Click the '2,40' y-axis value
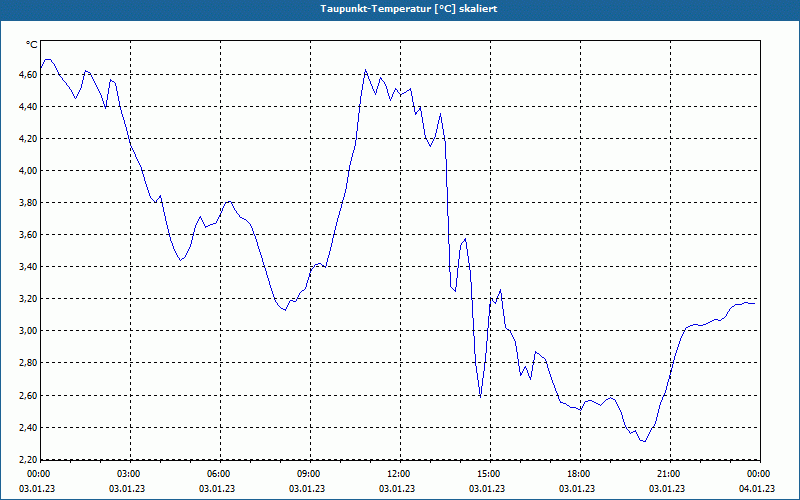This screenshot has width=800, height=500. [29, 428]
